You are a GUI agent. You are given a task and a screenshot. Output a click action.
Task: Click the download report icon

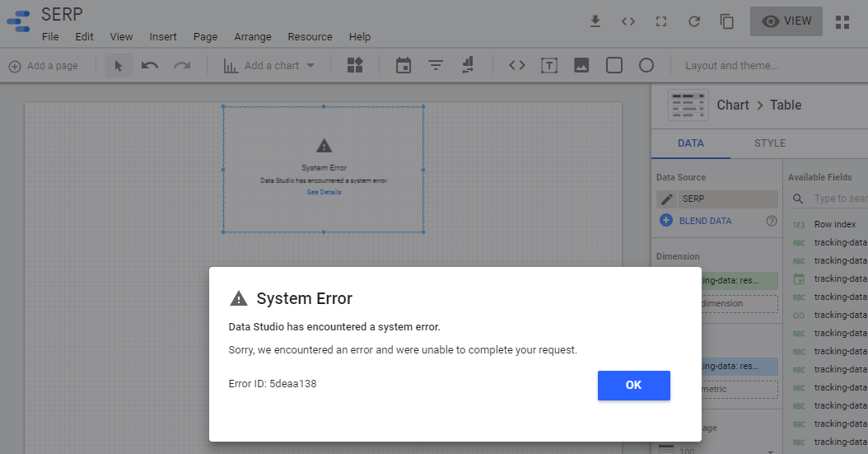(595, 21)
